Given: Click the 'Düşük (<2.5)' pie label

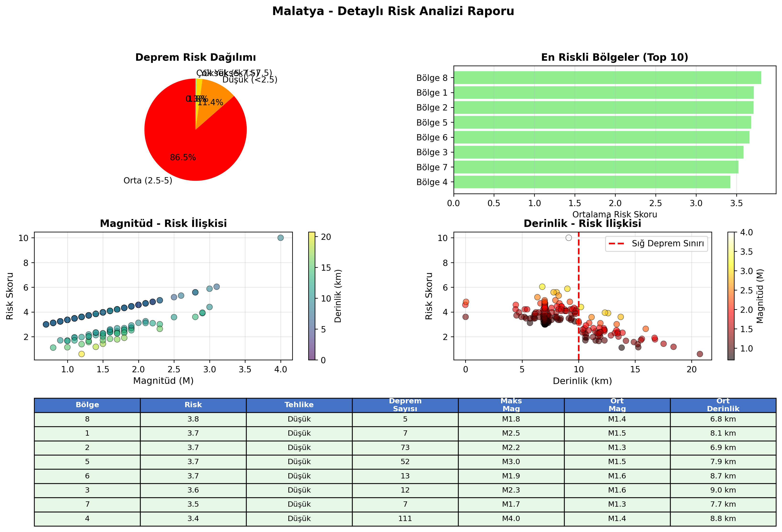Looking at the screenshot, I should (x=250, y=80).
